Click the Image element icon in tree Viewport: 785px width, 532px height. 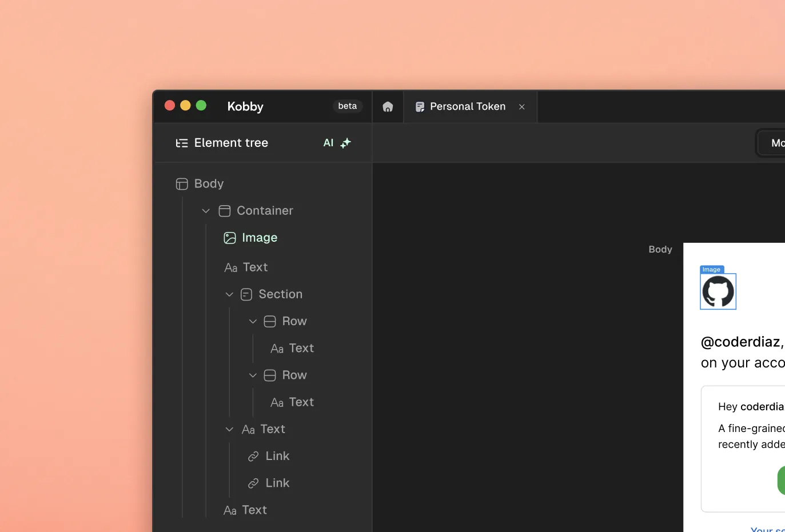pyautogui.click(x=230, y=238)
